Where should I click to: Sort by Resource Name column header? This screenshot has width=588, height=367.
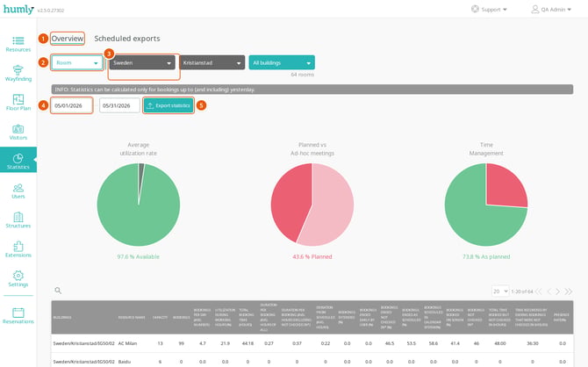[132, 317]
